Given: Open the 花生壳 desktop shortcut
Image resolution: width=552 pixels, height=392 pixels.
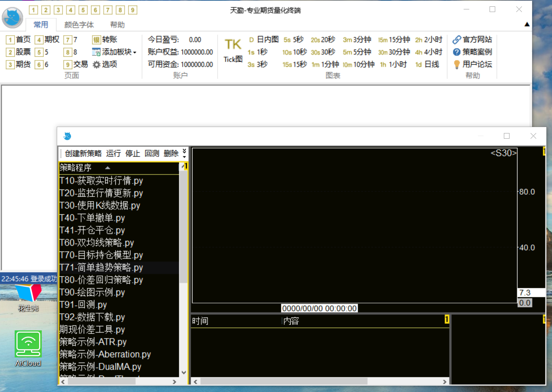Looking at the screenshot, I should pyautogui.click(x=28, y=298).
